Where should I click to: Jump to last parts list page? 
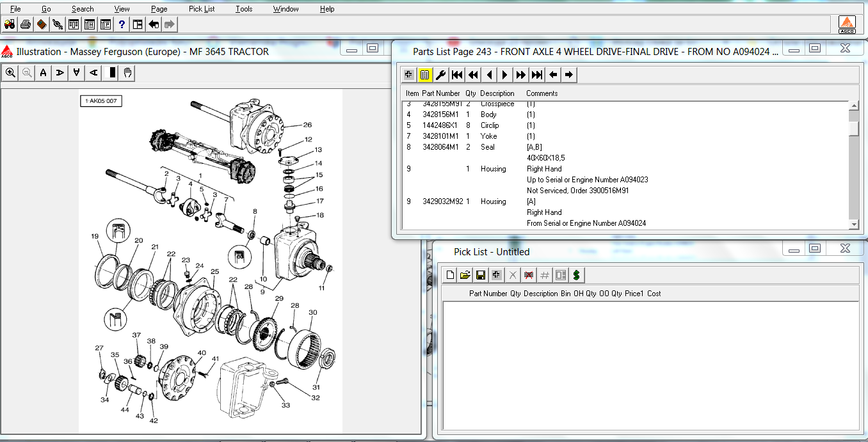click(537, 75)
